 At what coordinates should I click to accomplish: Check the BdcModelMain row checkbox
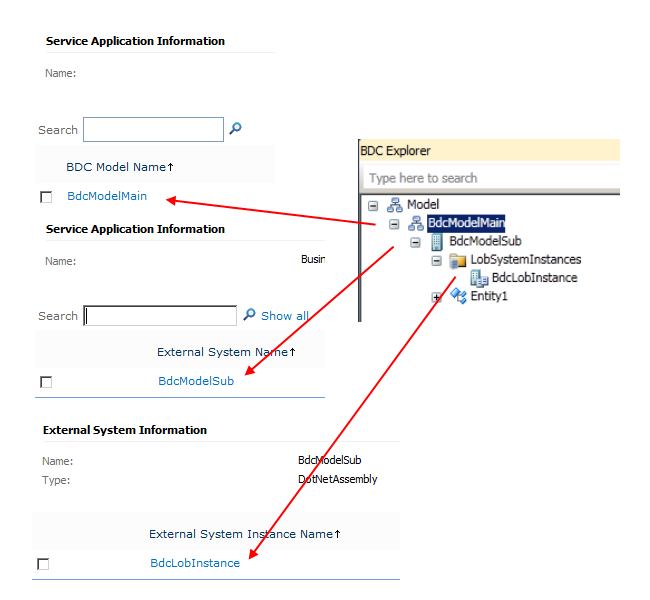pos(46,197)
